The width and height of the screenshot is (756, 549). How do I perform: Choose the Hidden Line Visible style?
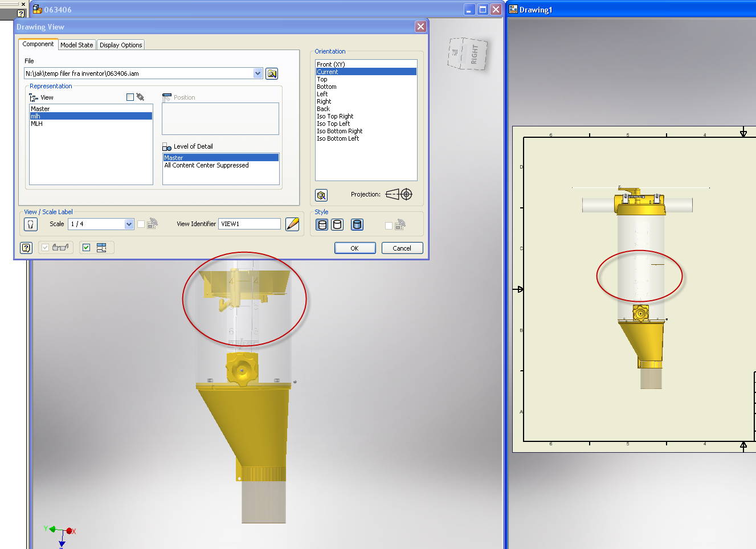tap(322, 224)
